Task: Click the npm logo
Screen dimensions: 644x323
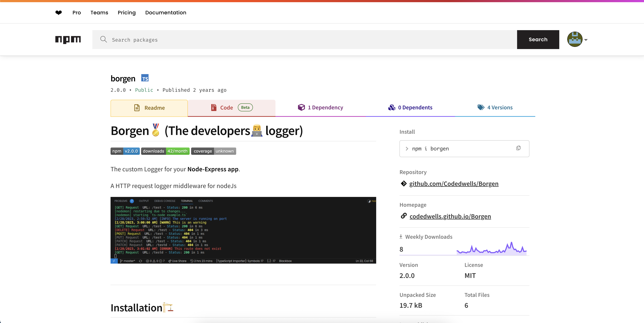Action: (x=68, y=39)
